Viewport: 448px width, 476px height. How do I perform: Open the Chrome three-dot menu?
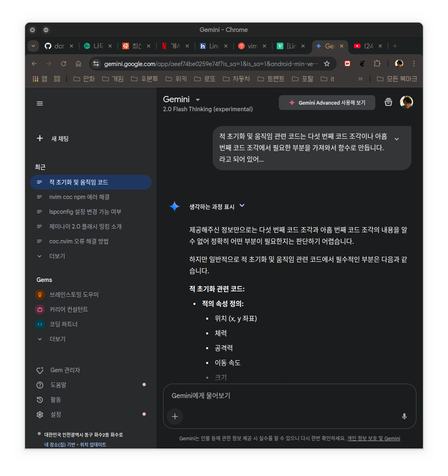click(414, 64)
